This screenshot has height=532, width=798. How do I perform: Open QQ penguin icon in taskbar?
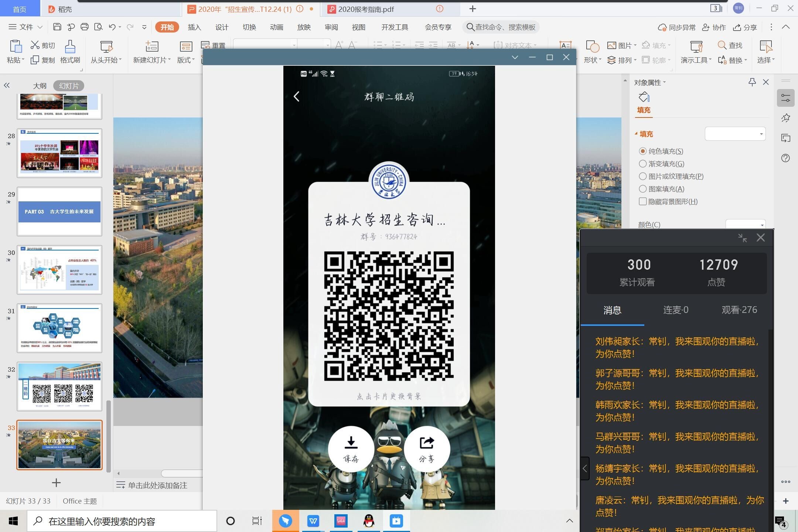click(369, 521)
